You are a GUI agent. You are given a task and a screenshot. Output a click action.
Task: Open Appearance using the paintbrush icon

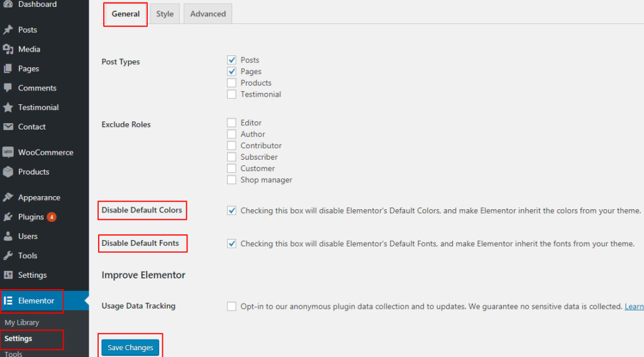click(8, 197)
